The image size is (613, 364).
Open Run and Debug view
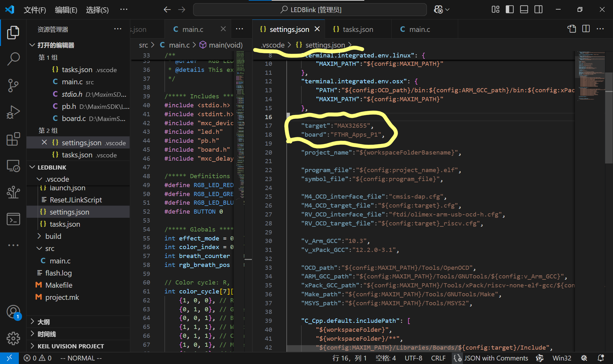(x=13, y=112)
